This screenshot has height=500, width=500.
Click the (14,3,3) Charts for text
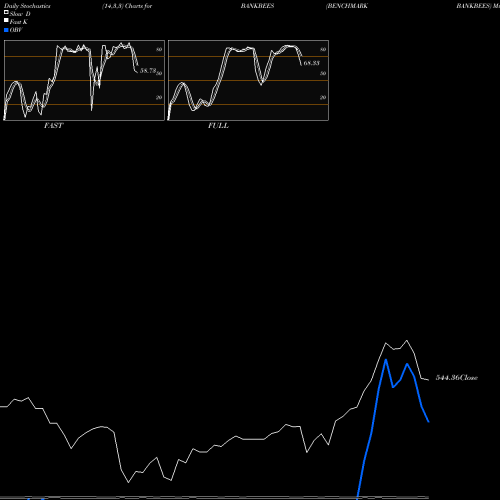127,6
